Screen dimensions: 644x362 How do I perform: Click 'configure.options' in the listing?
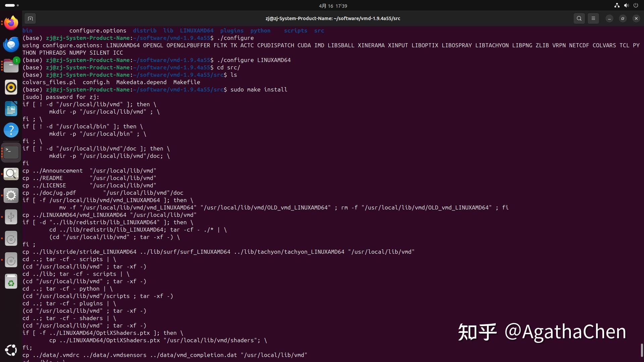click(x=98, y=31)
